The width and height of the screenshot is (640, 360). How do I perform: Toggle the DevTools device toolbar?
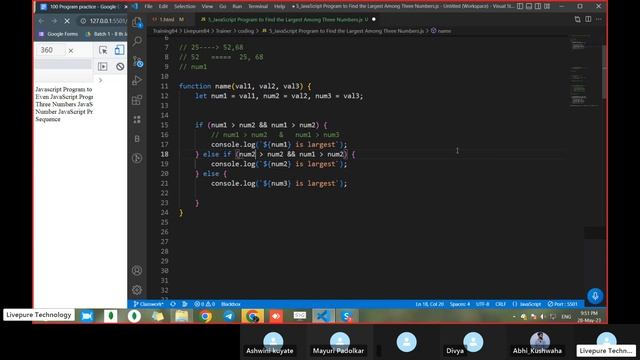(119, 50)
